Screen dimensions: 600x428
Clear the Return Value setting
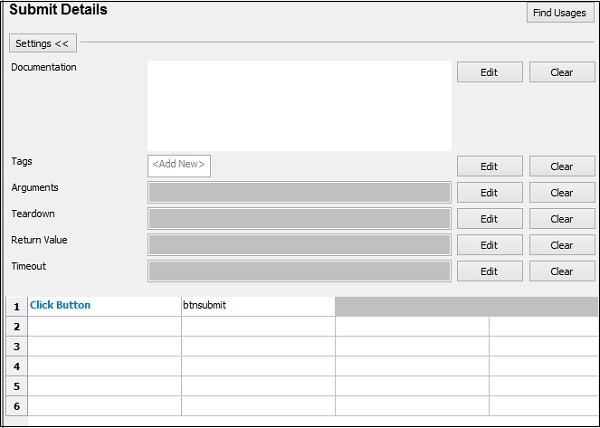561,245
